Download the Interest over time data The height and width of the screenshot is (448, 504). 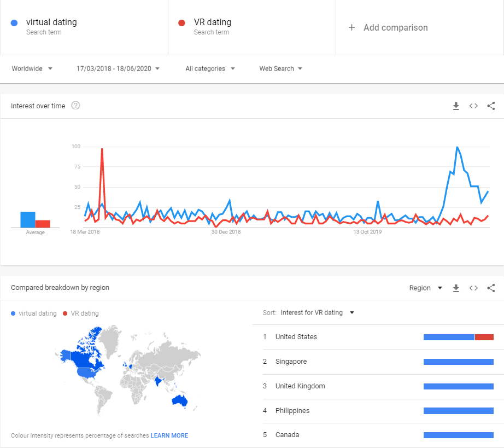456,106
